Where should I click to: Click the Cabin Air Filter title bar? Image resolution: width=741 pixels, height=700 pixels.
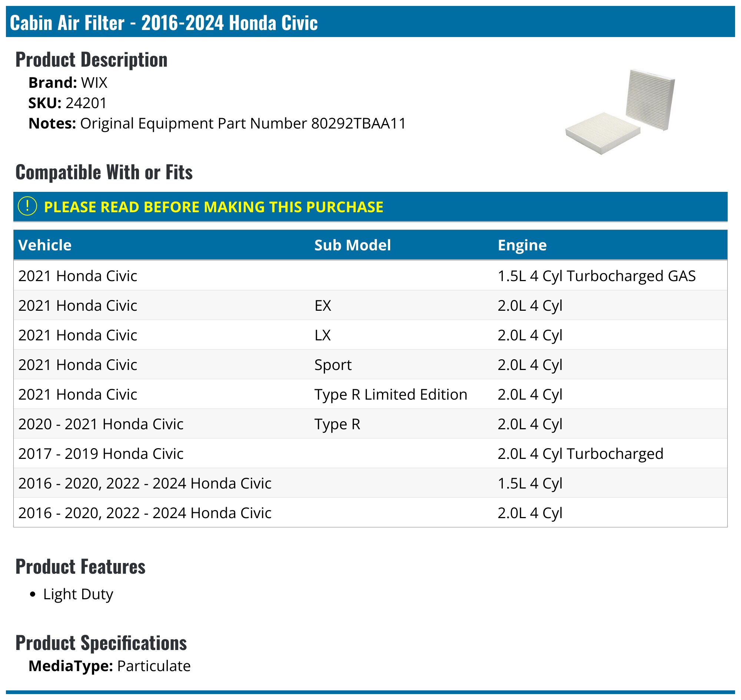[370, 21]
